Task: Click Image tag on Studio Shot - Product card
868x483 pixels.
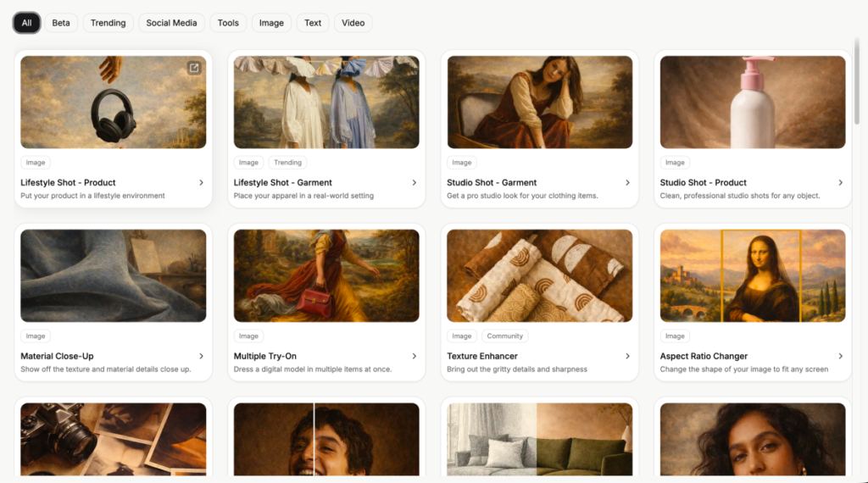Action: coord(675,163)
